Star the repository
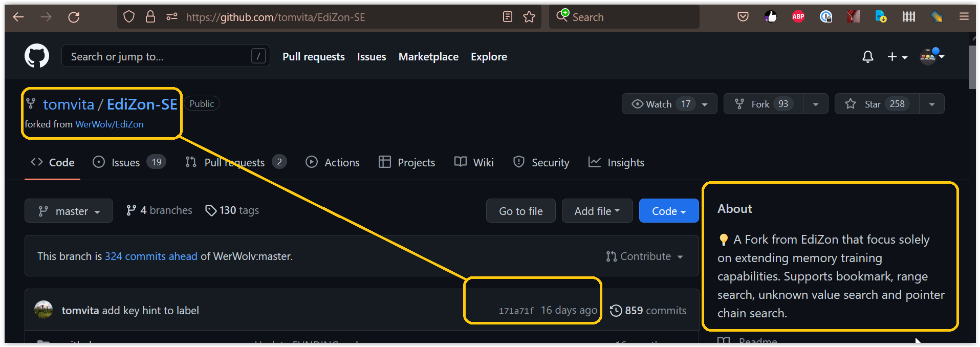980x347 pixels. 877,104
